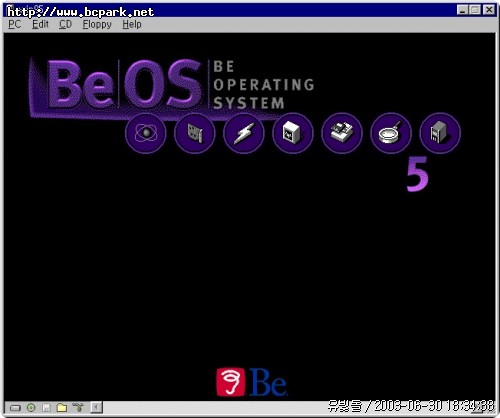Open the Floppy menu

[x=97, y=25]
